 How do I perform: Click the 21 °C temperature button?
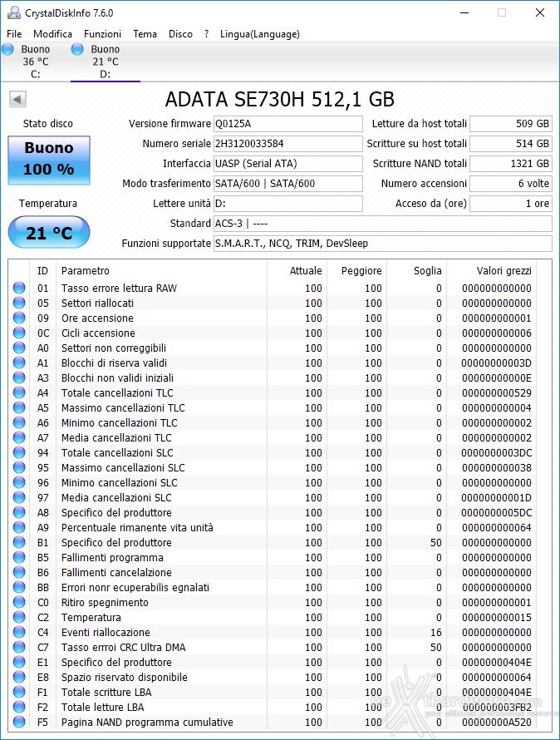pos(49,232)
